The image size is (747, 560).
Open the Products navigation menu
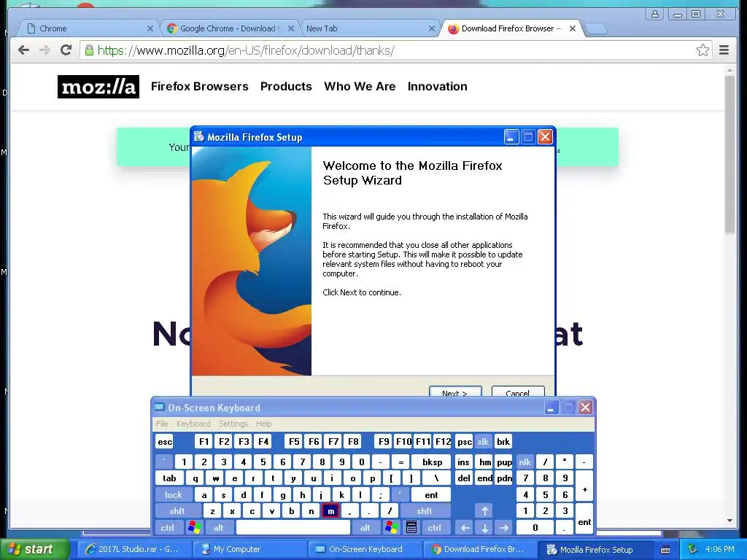286,87
